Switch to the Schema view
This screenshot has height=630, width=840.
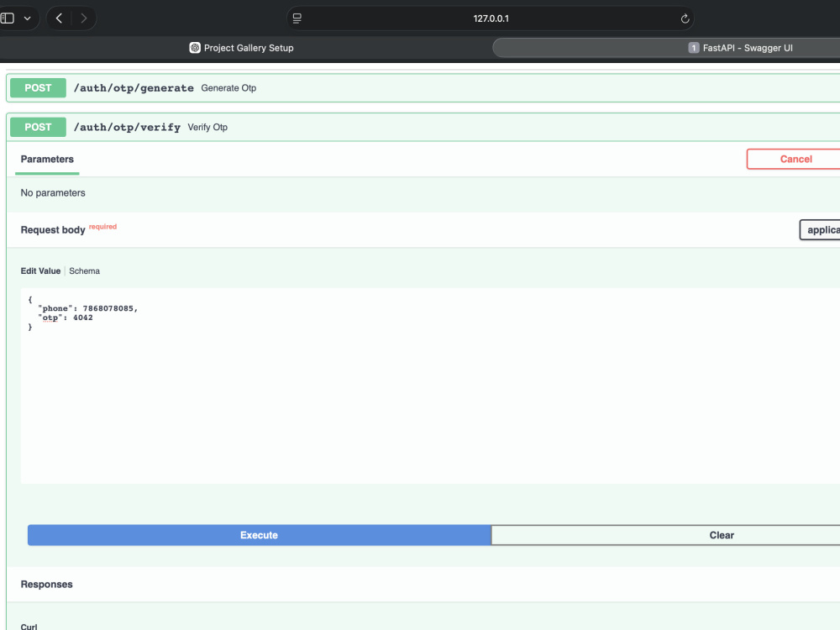(84, 271)
